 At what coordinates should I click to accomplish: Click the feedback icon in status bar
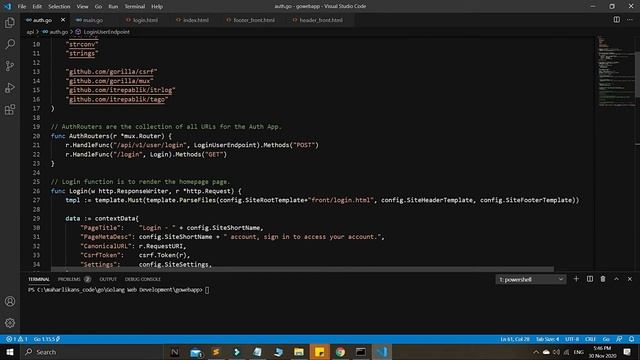[619, 339]
